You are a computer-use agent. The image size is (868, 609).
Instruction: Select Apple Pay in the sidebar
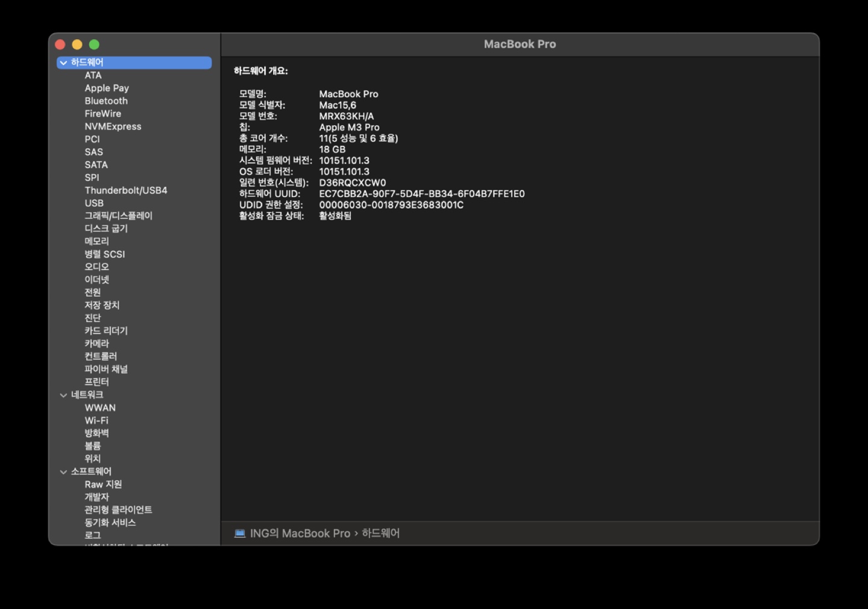click(107, 88)
